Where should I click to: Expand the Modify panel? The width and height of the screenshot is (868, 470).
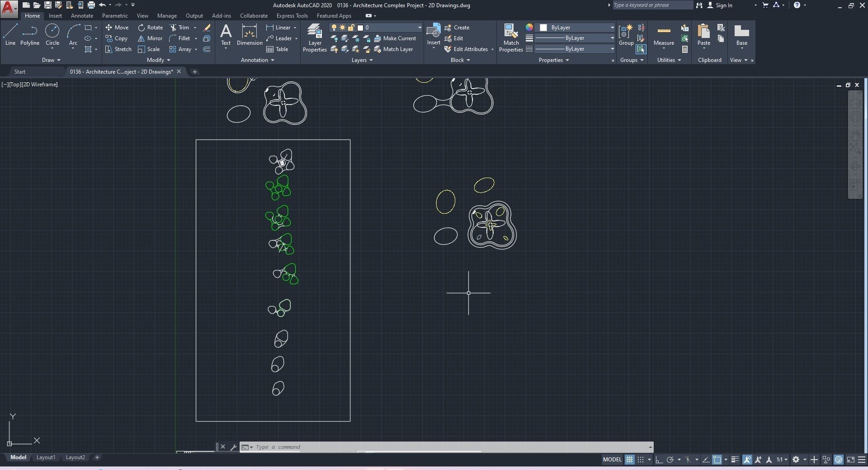click(x=159, y=60)
